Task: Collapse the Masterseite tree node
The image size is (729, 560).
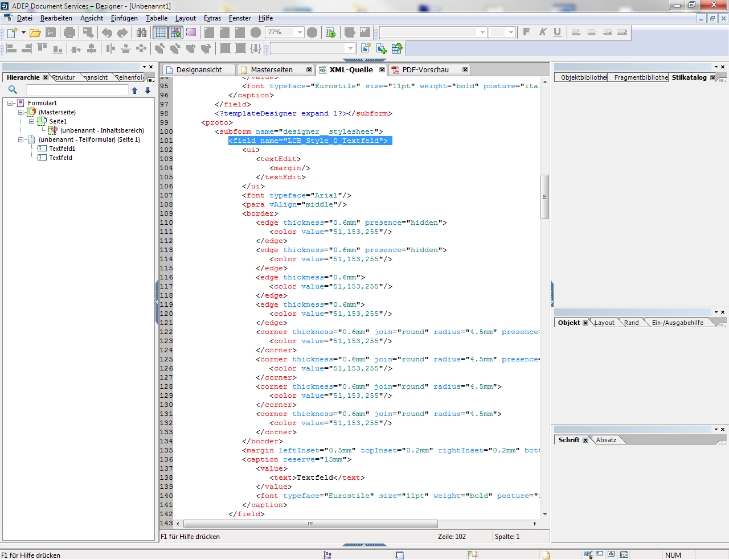Action: 21,112
